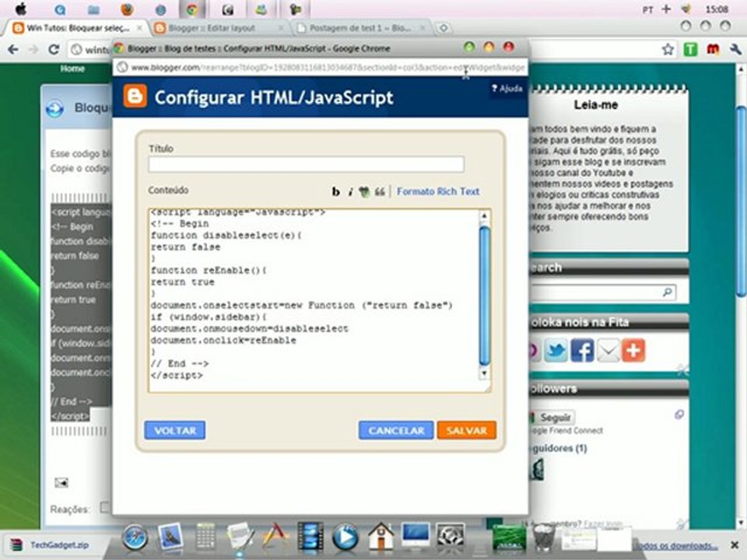This screenshot has height=560, width=747.
Task: Bookmark the page with the star icon
Action: [x=668, y=49]
